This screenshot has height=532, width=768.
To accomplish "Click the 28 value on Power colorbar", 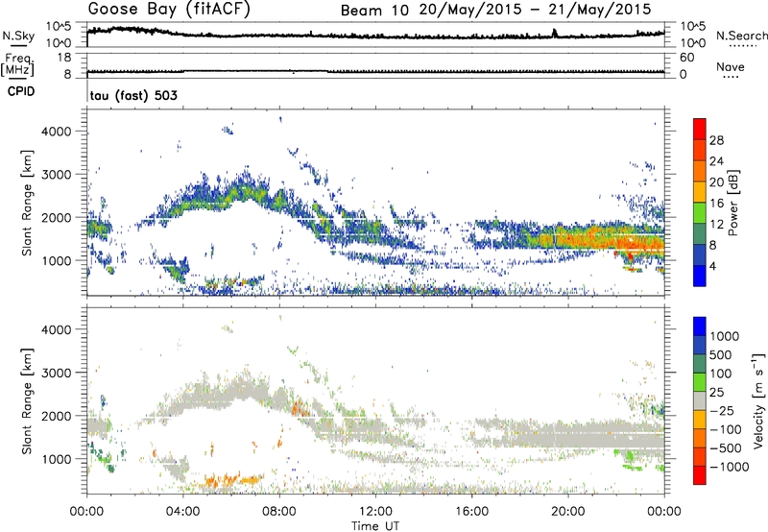I will [716, 140].
